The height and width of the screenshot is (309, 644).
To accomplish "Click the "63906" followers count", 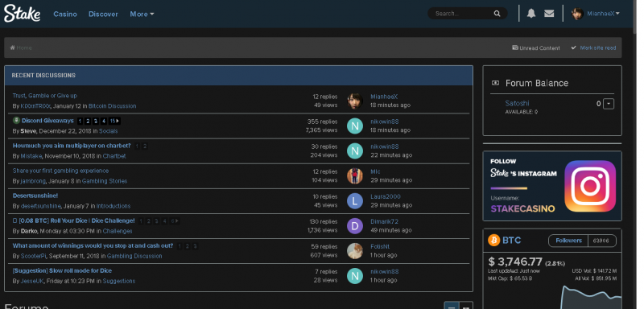I will [x=601, y=241].
